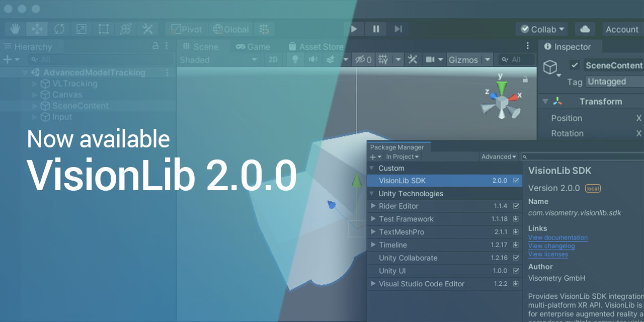644x322 pixels.
Task: Open the View changelog link
Action: click(x=551, y=246)
